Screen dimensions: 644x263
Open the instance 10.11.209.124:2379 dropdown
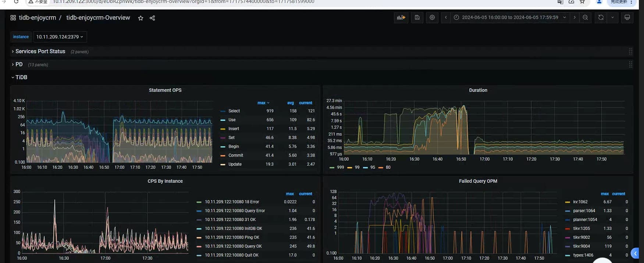(60, 37)
